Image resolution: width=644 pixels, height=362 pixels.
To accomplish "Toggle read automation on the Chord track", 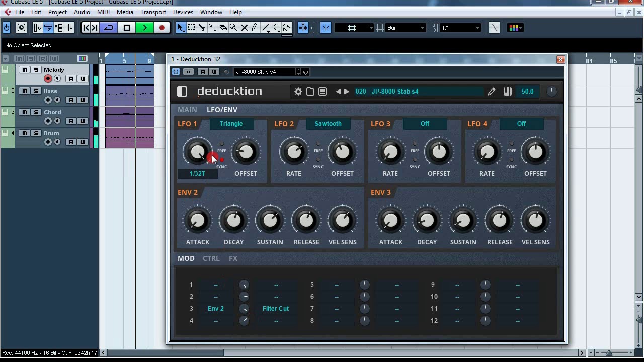I will tap(71, 121).
